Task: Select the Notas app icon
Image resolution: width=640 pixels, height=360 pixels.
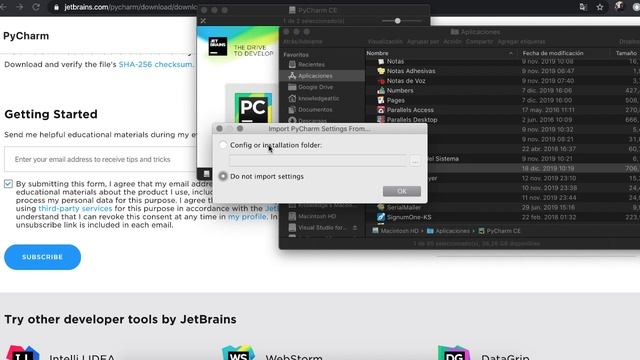Action: click(381, 61)
